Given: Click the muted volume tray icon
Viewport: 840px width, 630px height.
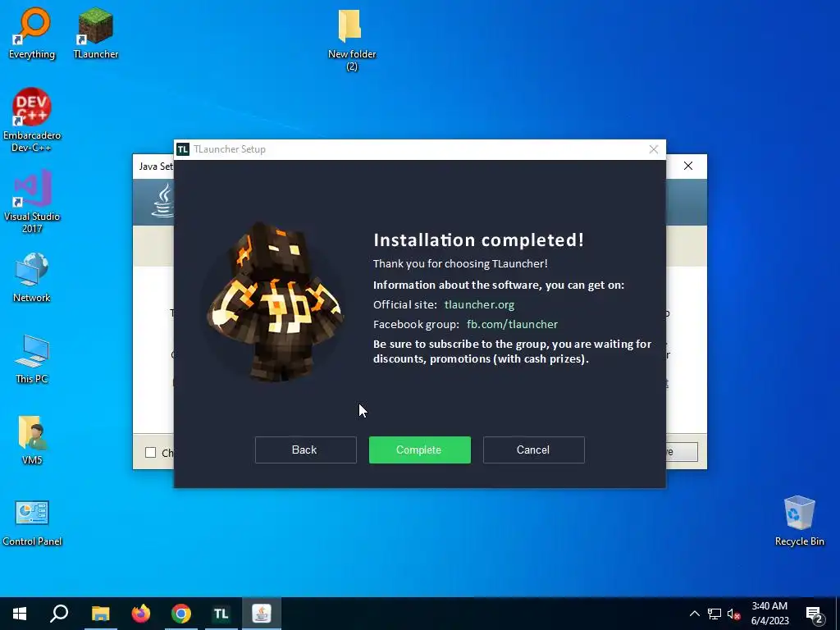Looking at the screenshot, I should coord(733,614).
